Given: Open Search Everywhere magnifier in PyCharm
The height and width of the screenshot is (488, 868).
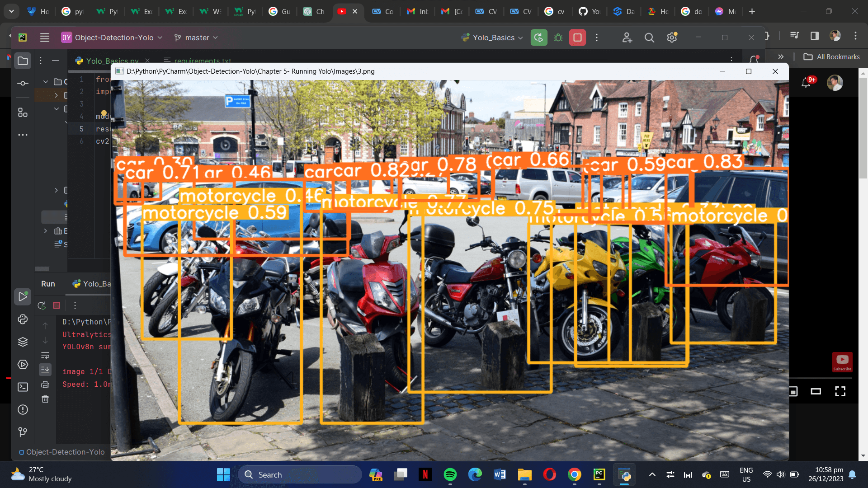Looking at the screenshot, I should click(x=649, y=38).
